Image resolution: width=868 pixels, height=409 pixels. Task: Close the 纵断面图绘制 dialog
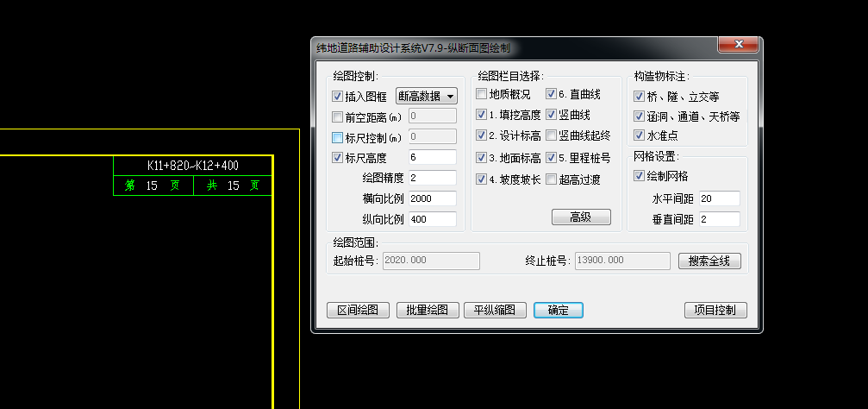[x=738, y=45]
